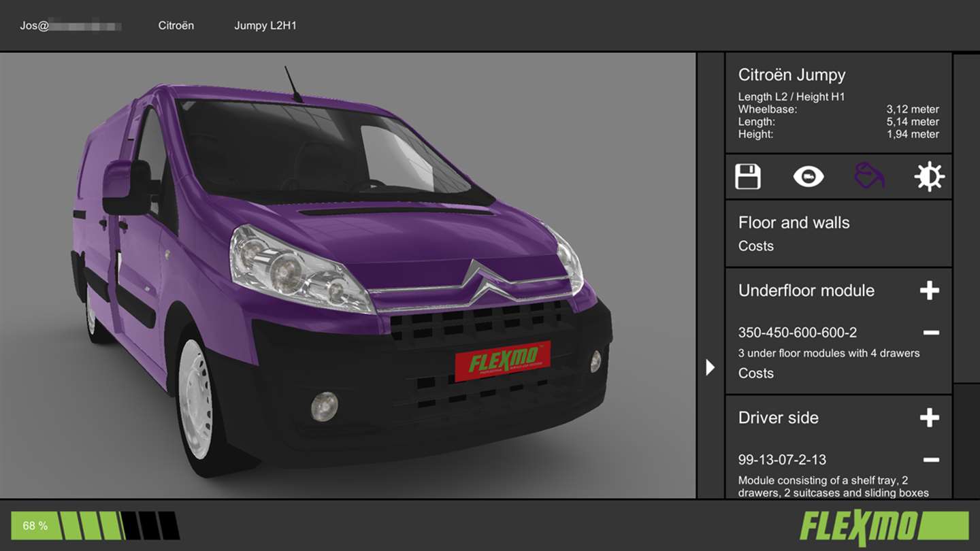
Task: View Costs under Floor and walls
Action: [756, 246]
